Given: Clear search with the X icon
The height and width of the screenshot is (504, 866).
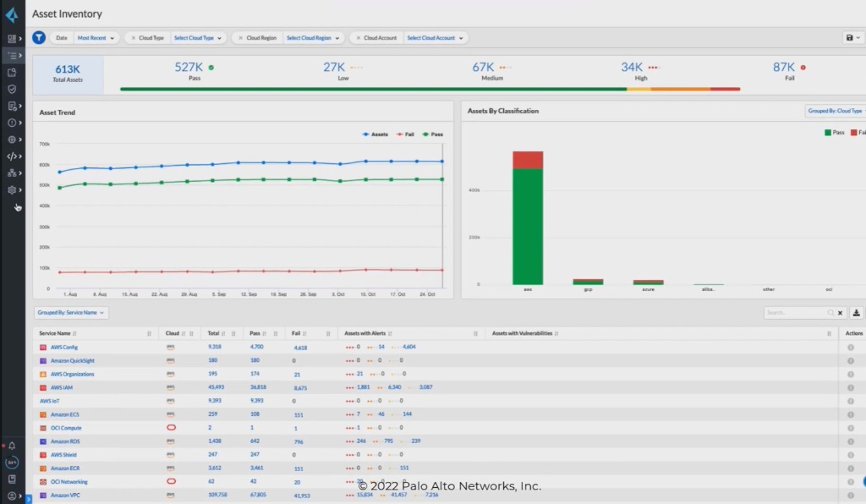Looking at the screenshot, I should tap(840, 313).
